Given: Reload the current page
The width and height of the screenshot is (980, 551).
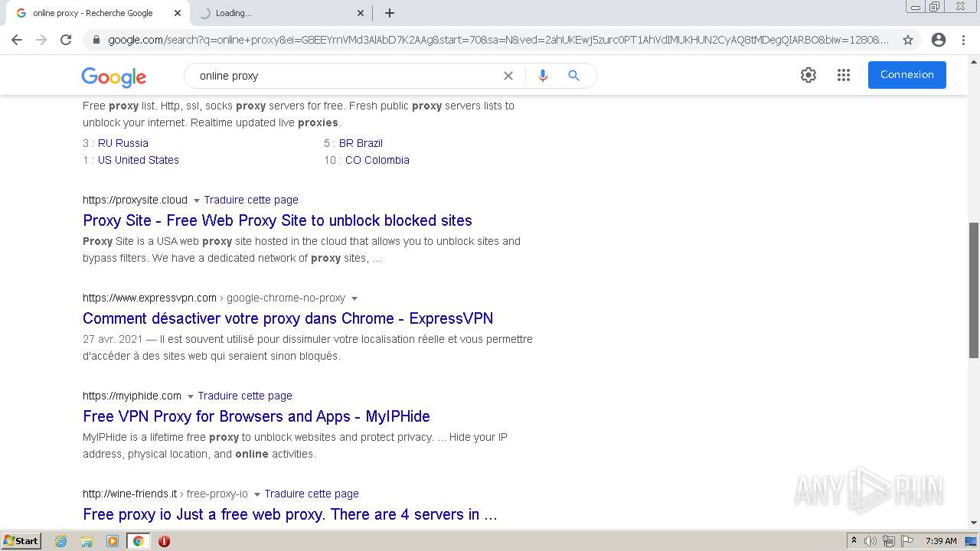Looking at the screenshot, I should pyautogui.click(x=66, y=40).
